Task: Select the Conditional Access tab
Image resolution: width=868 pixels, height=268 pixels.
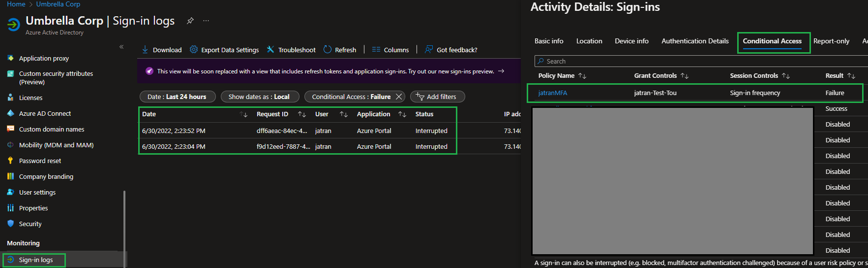Action: click(772, 41)
